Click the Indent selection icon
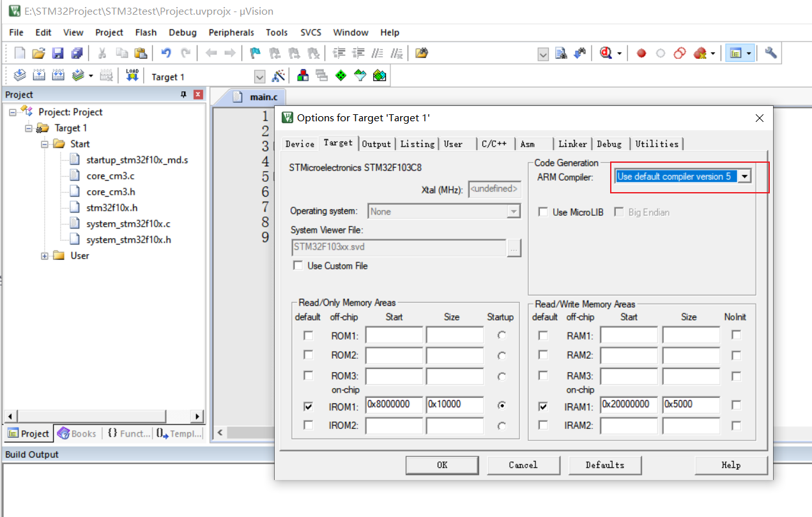This screenshot has height=517, width=812. (x=340, y=54)
